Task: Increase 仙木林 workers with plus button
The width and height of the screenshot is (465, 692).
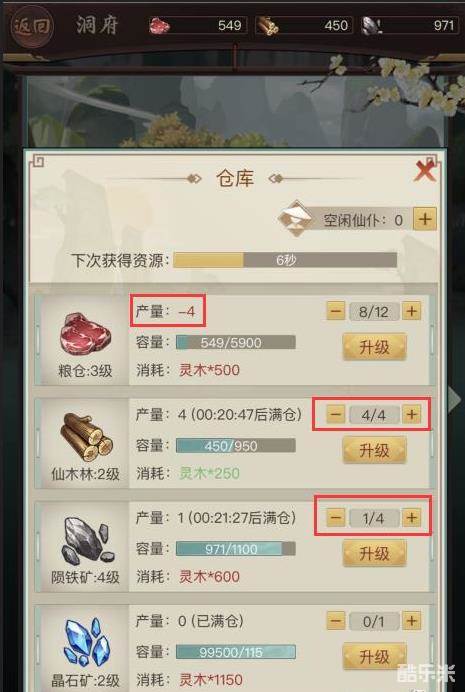Action: 411,414
